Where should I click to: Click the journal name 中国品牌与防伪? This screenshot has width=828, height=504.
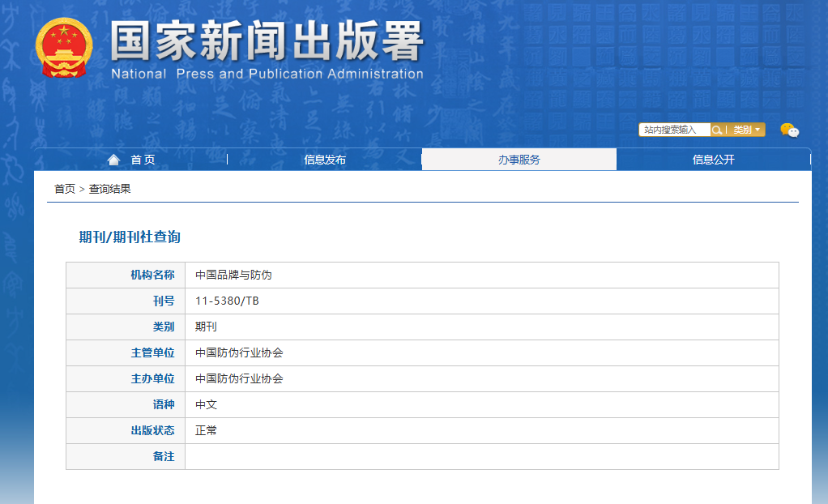point(233,275)
